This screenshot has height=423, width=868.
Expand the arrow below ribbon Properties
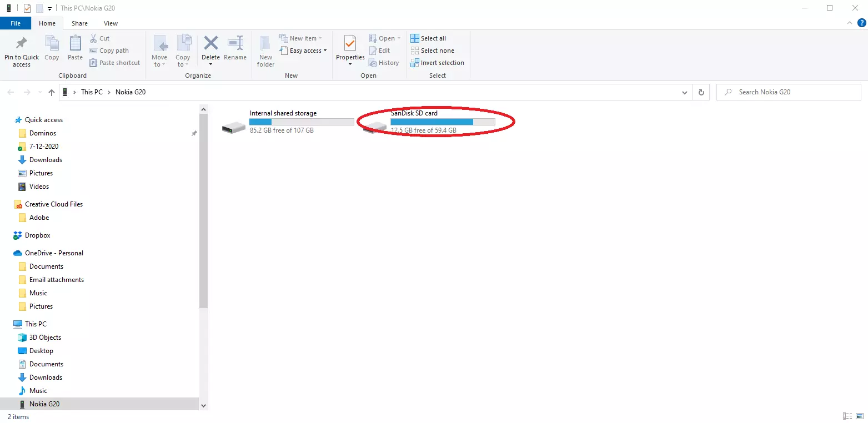click(350, 64)
